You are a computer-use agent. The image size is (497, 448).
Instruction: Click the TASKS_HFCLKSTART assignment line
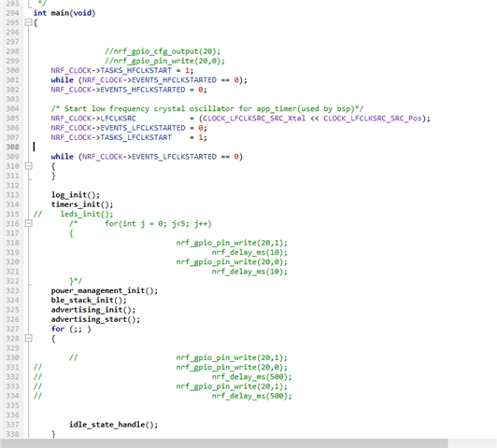pos(122,70)
